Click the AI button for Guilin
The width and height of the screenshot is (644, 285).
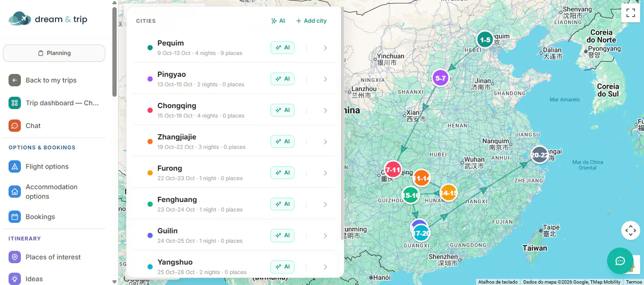283,235
